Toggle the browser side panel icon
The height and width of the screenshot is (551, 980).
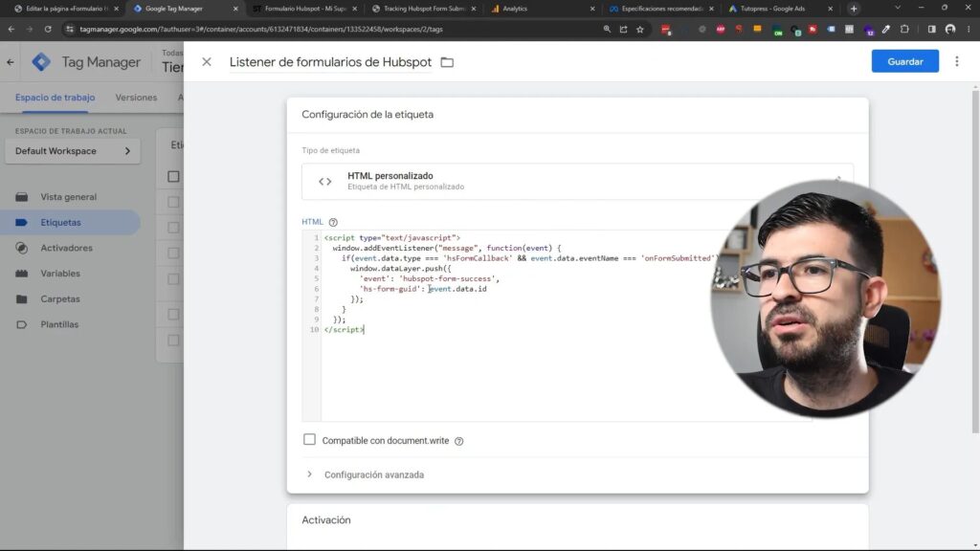[932, 29]
